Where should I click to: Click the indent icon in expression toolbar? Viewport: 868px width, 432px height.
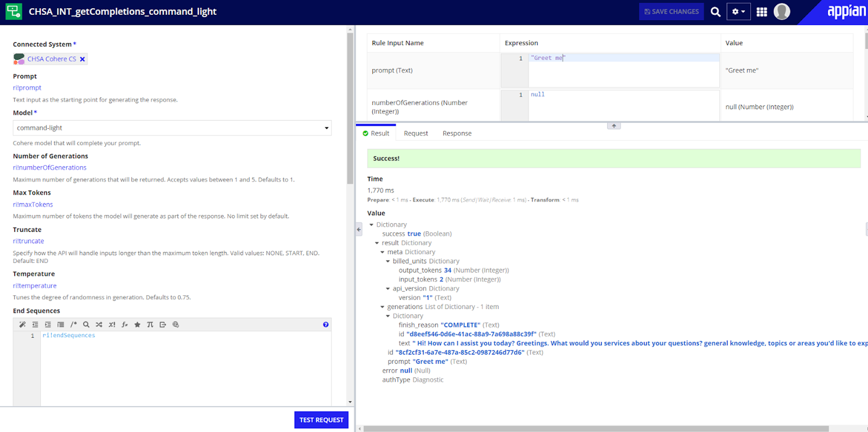tap(48, 324)
